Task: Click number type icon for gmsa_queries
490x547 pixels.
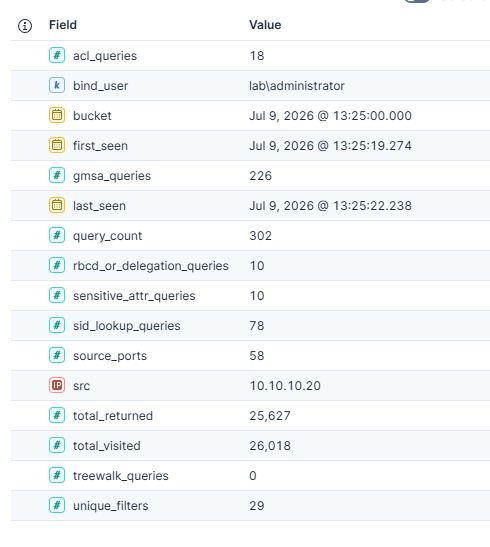Action: [x=57, y=175]
